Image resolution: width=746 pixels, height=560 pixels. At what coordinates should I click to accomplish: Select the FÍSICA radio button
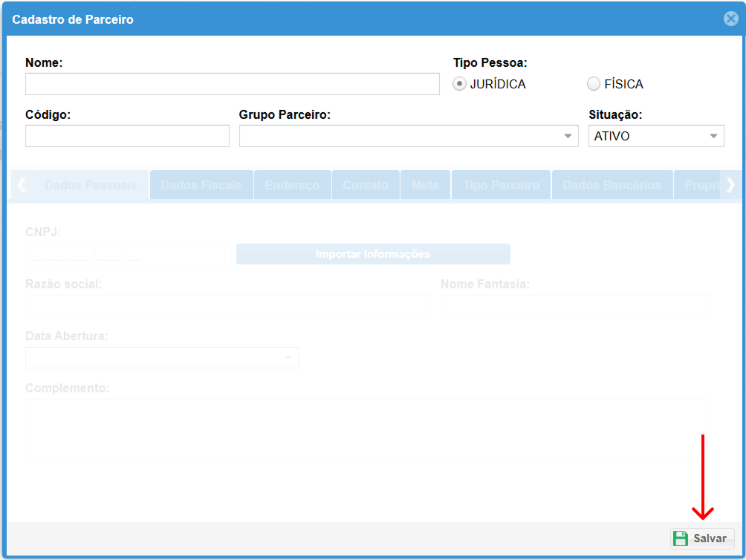[593, 84]
